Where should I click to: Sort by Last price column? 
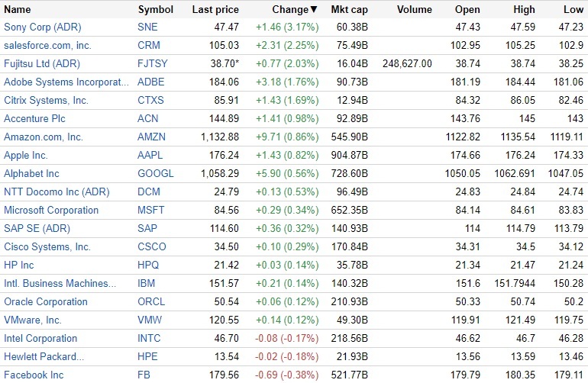pos(215,10)
